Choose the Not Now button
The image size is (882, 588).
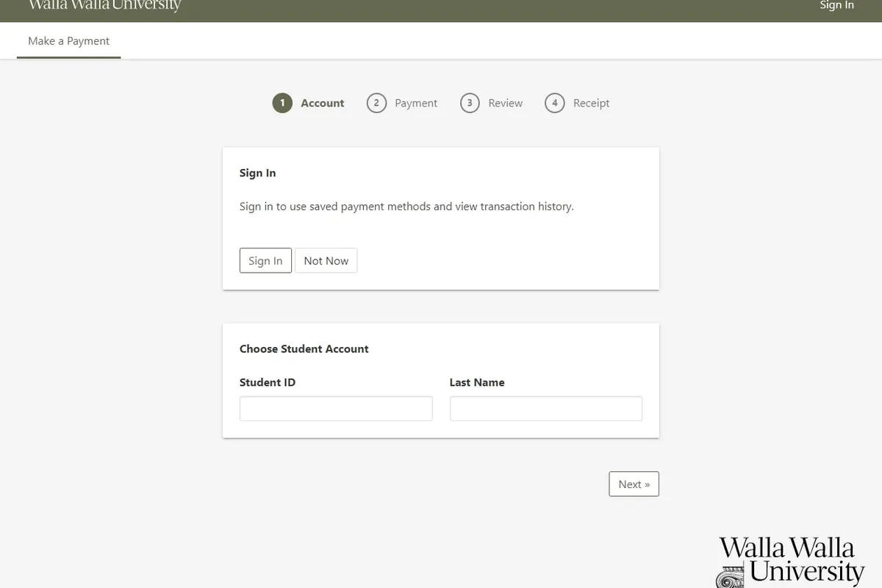[x=326, y=261]
